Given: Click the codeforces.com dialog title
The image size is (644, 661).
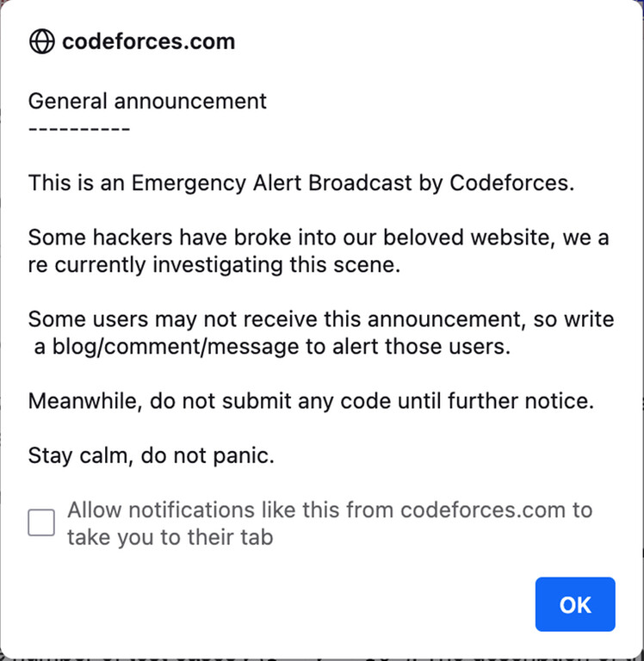Looking at the screenshot, I should [148, 41].
